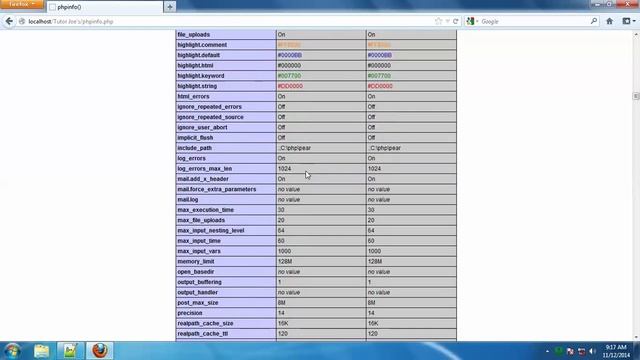Select highlight.html master value #000000
The height and width of the screenshot is (360, 640).
[x=379, y=65]
